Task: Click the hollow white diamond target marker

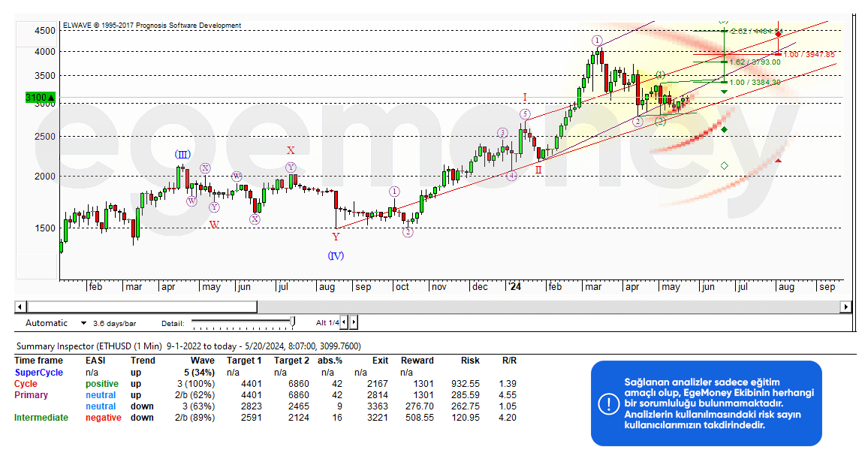Action: tap(724, 165)
